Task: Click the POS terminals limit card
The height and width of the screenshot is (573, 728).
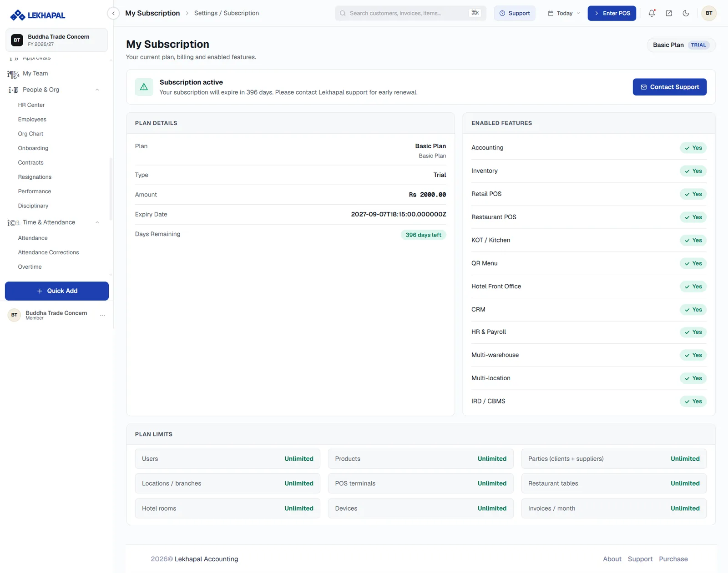Action: point(421,483)
